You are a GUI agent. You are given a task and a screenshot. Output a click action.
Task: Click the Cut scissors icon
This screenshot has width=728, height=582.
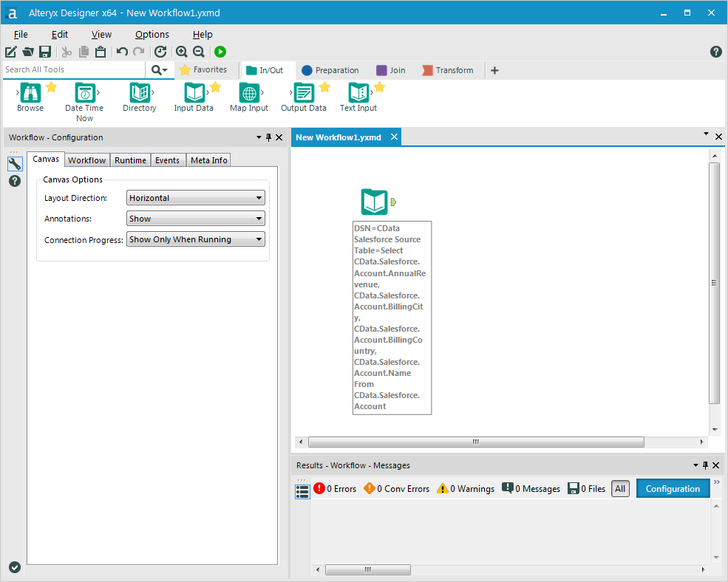point(67,52)
